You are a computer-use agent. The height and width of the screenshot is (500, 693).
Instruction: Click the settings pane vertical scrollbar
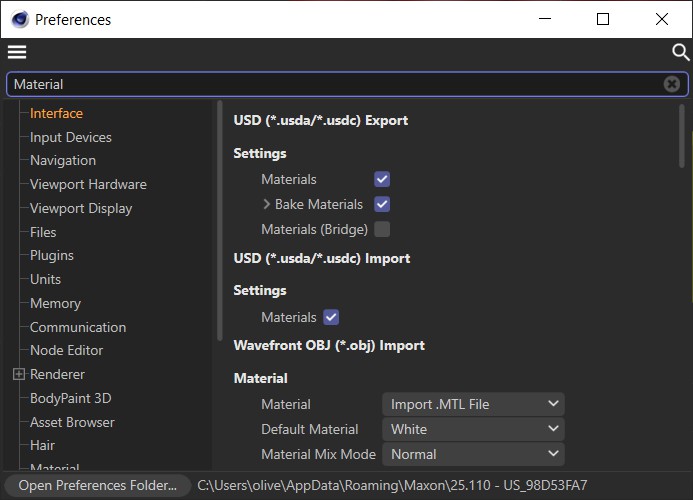682,136
